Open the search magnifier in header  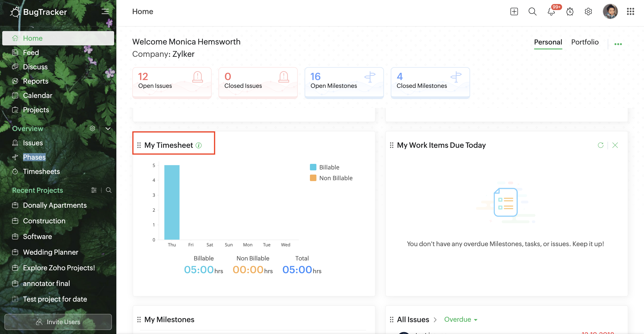tap(532, 11)
